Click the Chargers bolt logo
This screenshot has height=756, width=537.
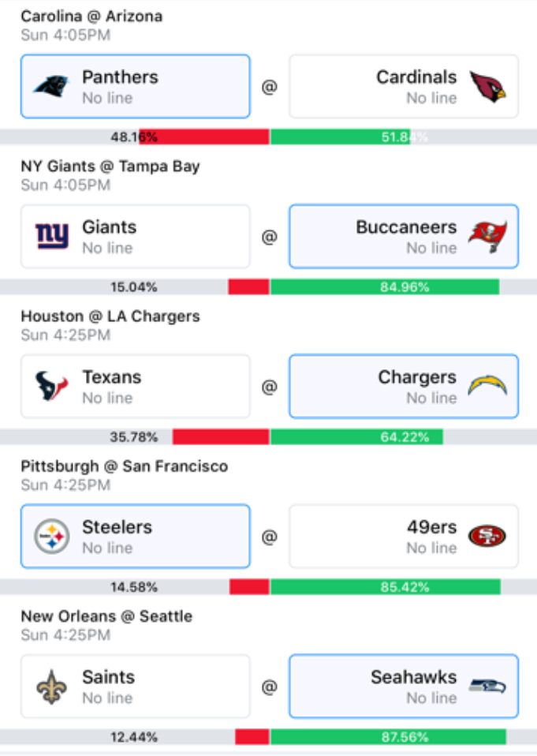(x=487, y=386)
